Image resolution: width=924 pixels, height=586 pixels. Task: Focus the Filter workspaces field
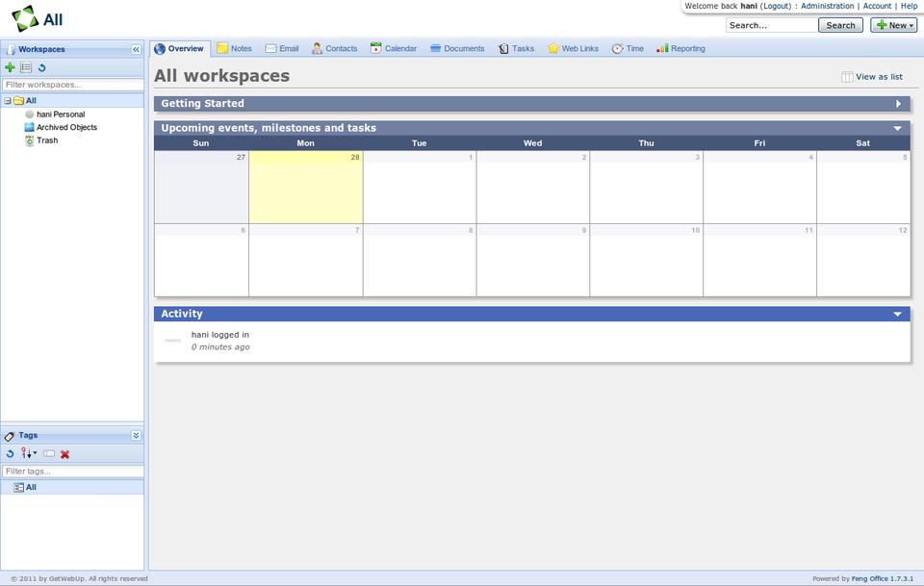click(x=72, y=85)
